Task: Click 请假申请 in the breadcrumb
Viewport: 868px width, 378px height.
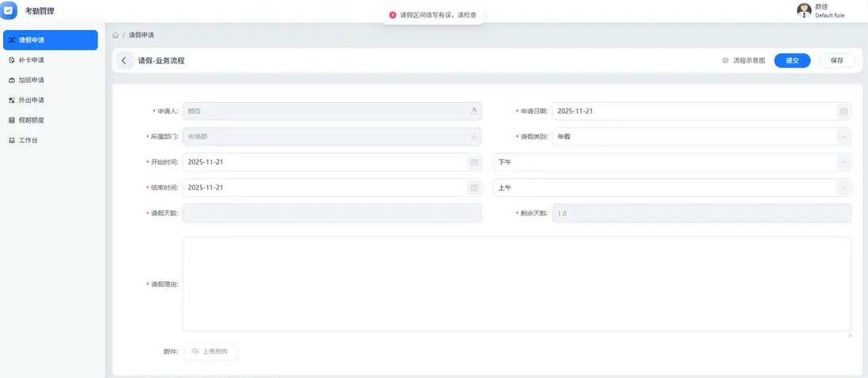Action: click(x=142, y=35)
